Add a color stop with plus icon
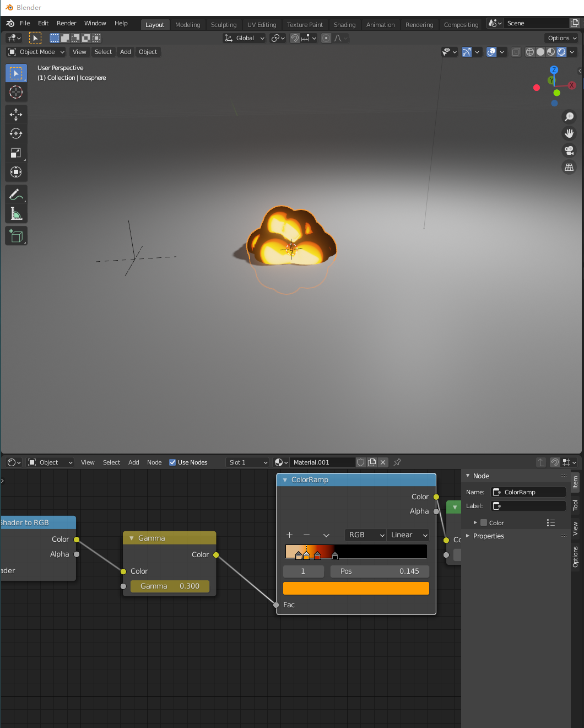The height and width of the screenshot is (728, 584). pos(289,535)
